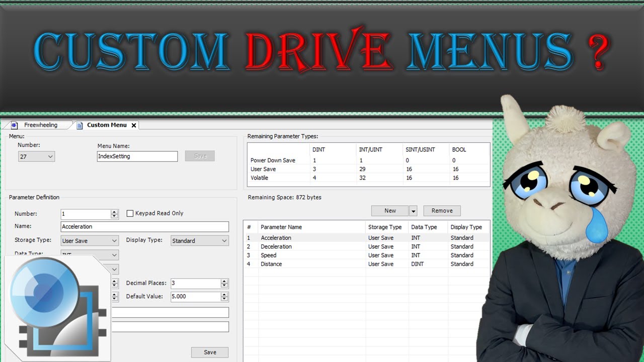Screen dimensions: 644x362
Task: Edit the Name field containing Acceleration
Action: pyautogui.click(x=145, y=227)
